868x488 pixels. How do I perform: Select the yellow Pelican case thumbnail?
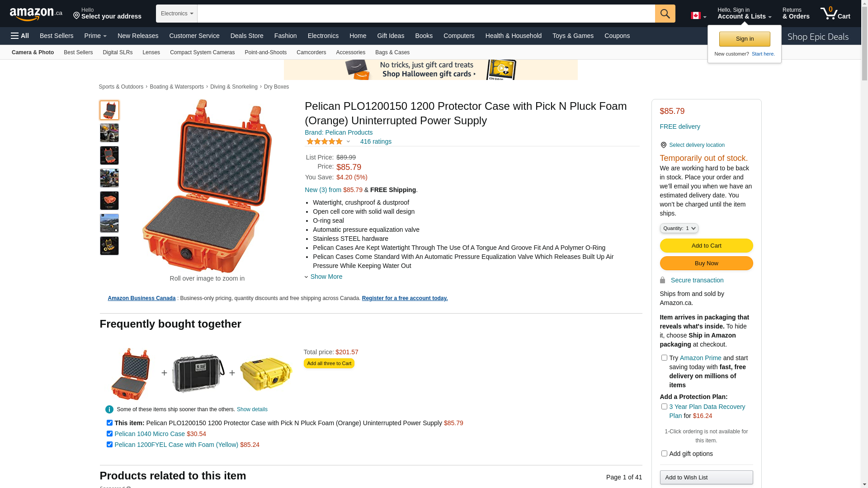[x=266, y=373]
